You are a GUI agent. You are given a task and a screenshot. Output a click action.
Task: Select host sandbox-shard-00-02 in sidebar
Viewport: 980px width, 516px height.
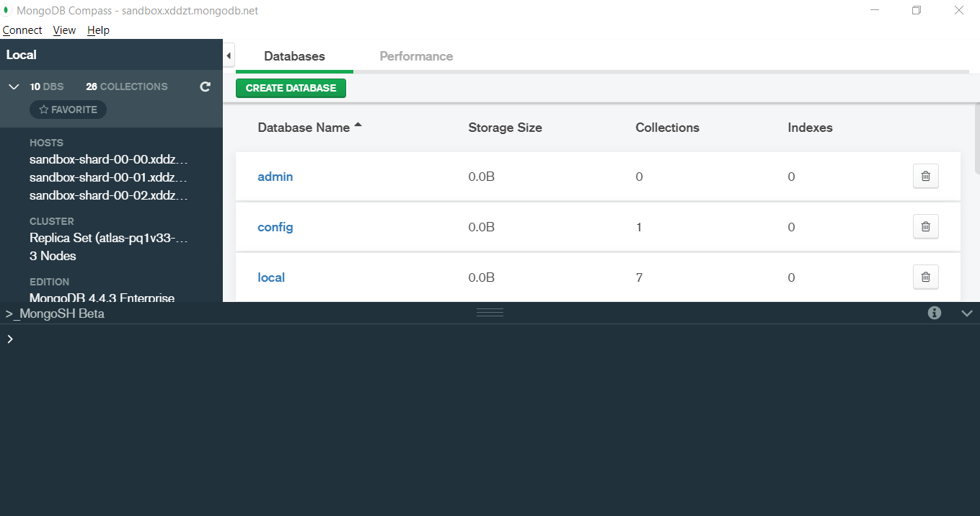click(x=108, y=195)
